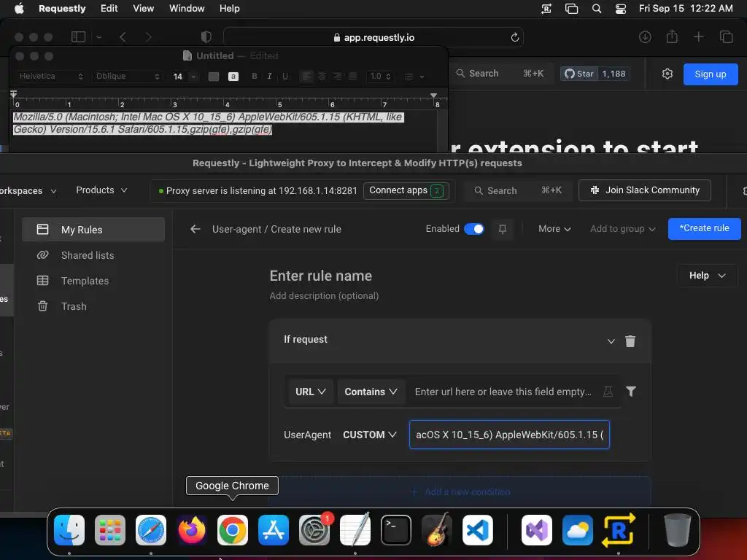Open Requestly app from the dock
Viewport: 747px width, 560px height.
pos(619,530)
